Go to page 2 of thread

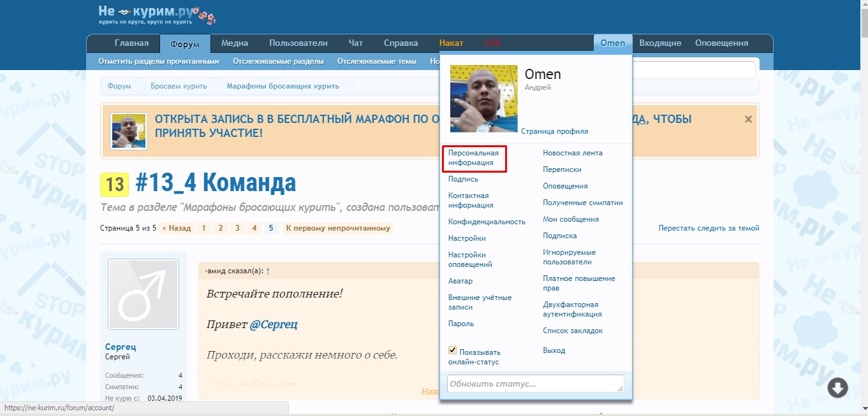(x=220, y=228)
